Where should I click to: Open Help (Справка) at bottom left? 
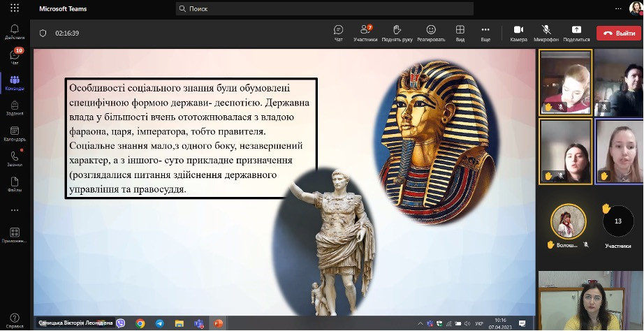[x=15, y=320]
